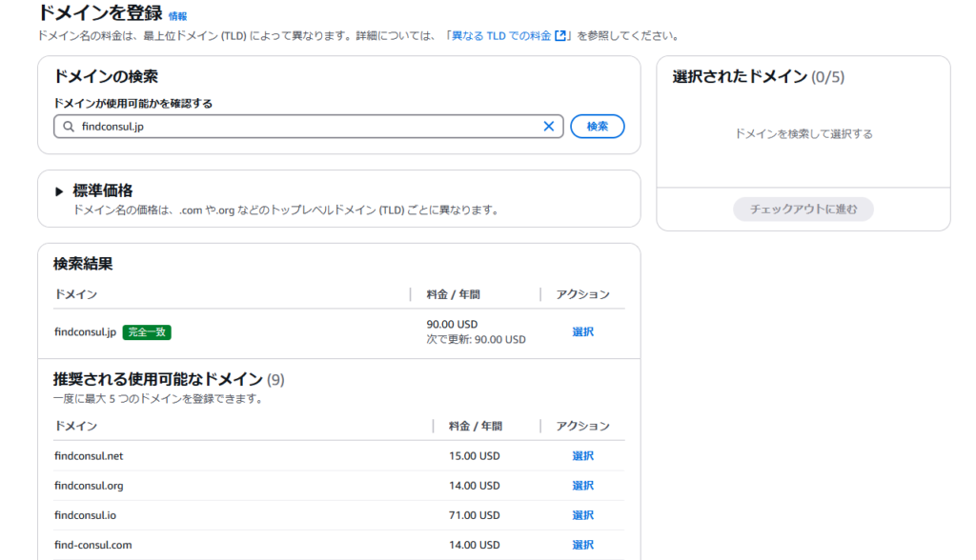The image size is (976, 560).
Task: Choose 選択 for findconsul.org
Action: (x=582, y=486)
